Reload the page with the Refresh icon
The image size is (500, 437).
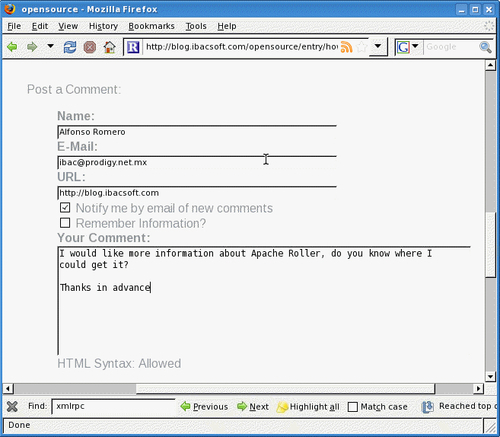point(70,47)
